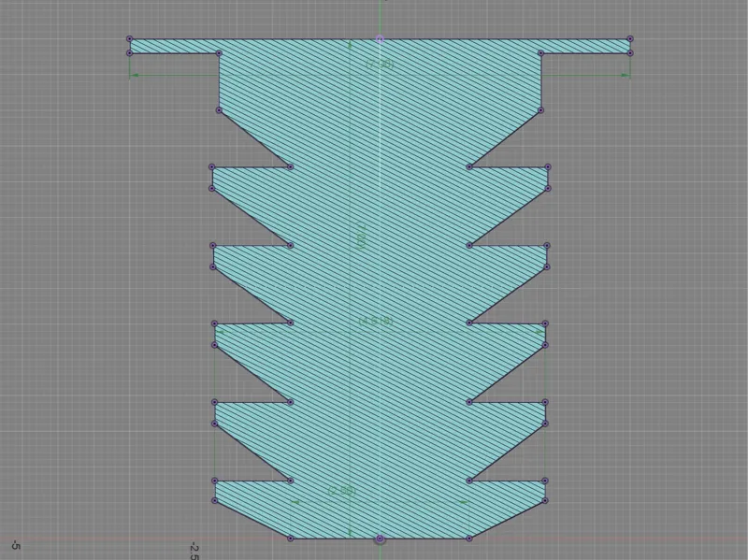Viewport: 748px width, 560px height.
Task: Select the vertical height dimension label
Action: (x=362, y=237)
